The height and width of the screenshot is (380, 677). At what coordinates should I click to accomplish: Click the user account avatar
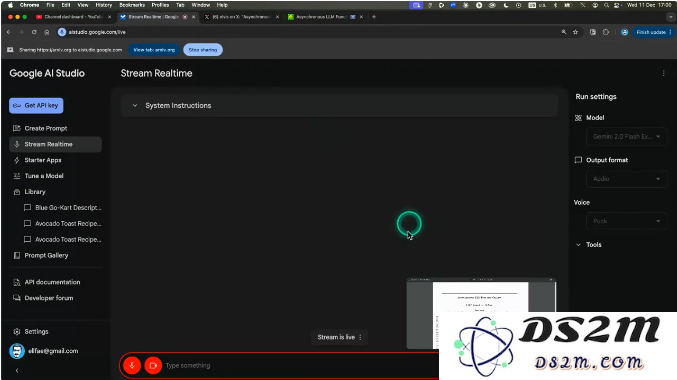(17, 351)
